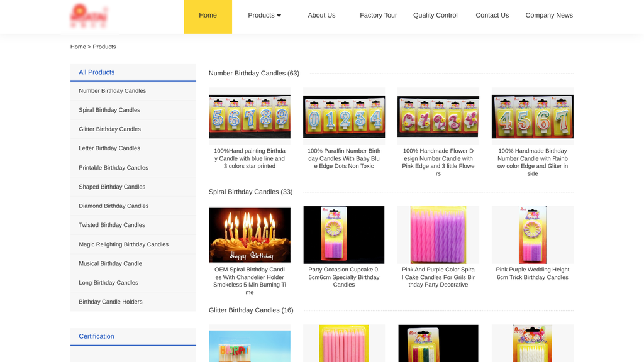The image size is (644, 362).
Task: Open Magic Relighting Birthday Candles category
Action: (x=124, y=244)
